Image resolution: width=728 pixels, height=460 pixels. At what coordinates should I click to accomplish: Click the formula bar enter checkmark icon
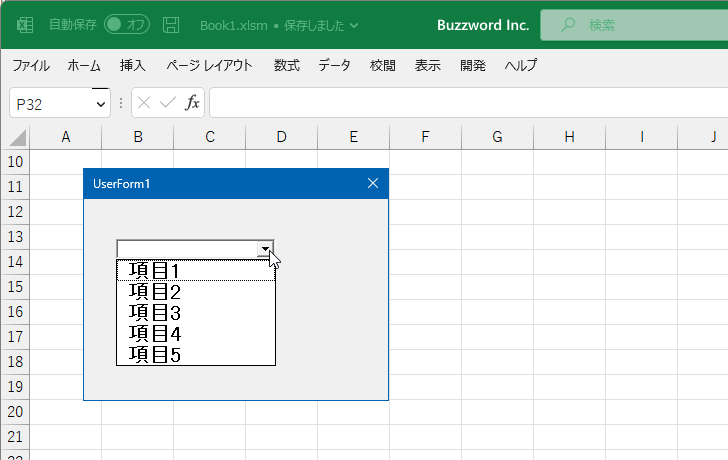pos(168,103)
